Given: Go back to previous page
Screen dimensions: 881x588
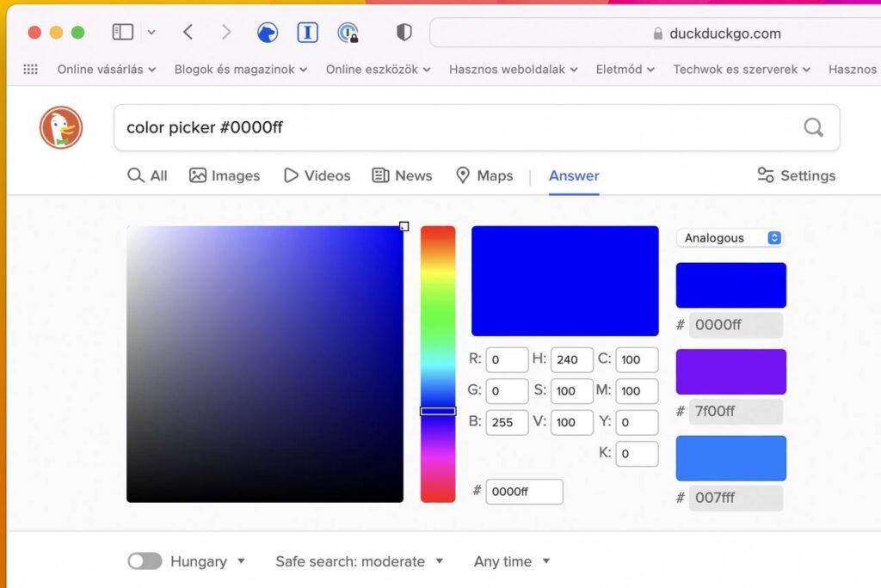Looking at the screenshot, I should pyautogui.click(x=188, y=32).
